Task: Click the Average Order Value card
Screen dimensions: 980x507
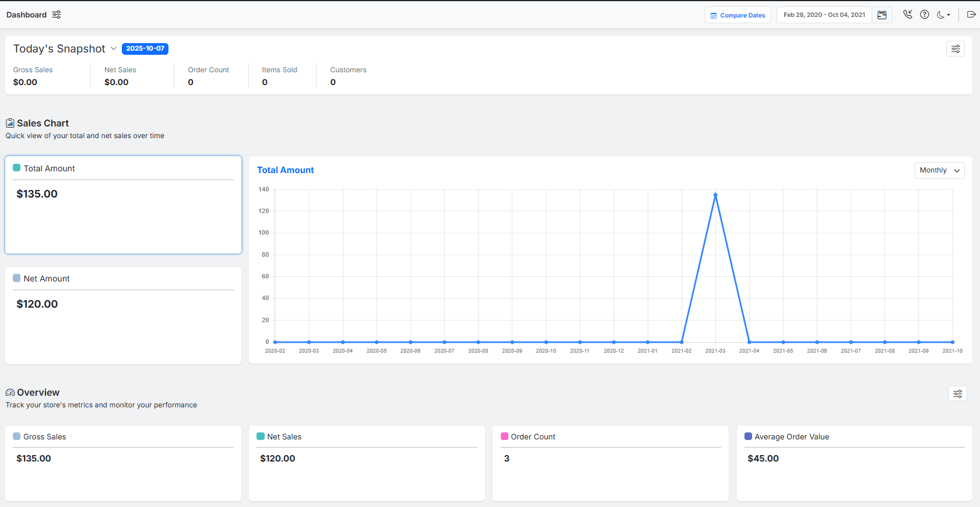Action: tap(855, 463)
